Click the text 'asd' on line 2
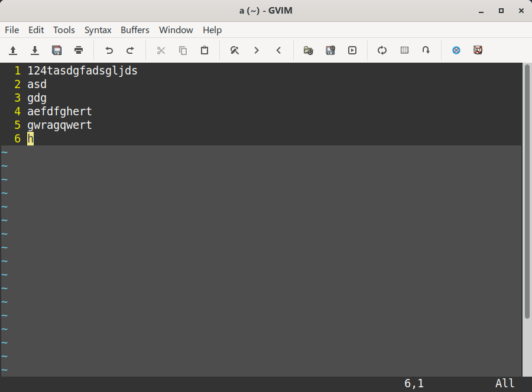 coord(37,84)
